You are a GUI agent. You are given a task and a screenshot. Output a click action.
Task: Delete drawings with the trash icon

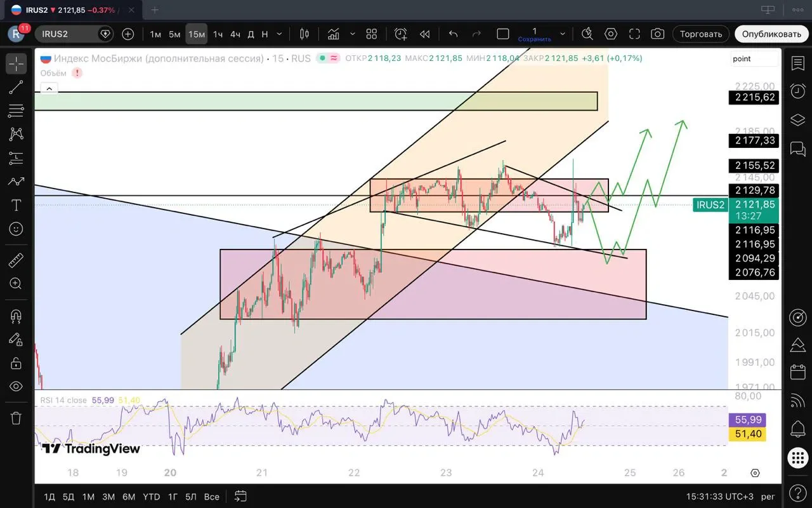(16, 418)
